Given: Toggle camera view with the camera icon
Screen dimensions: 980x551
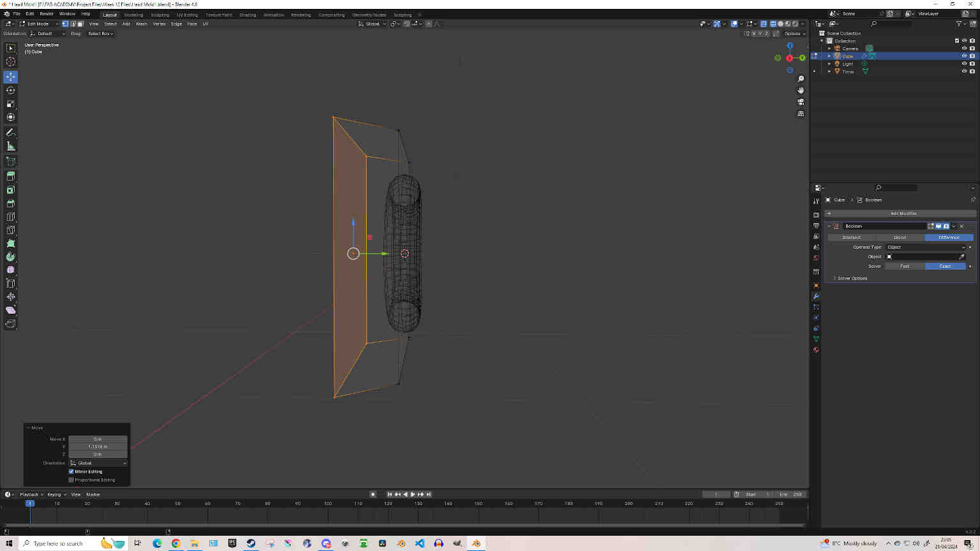Looking at the screenshot, I should 801,102.
